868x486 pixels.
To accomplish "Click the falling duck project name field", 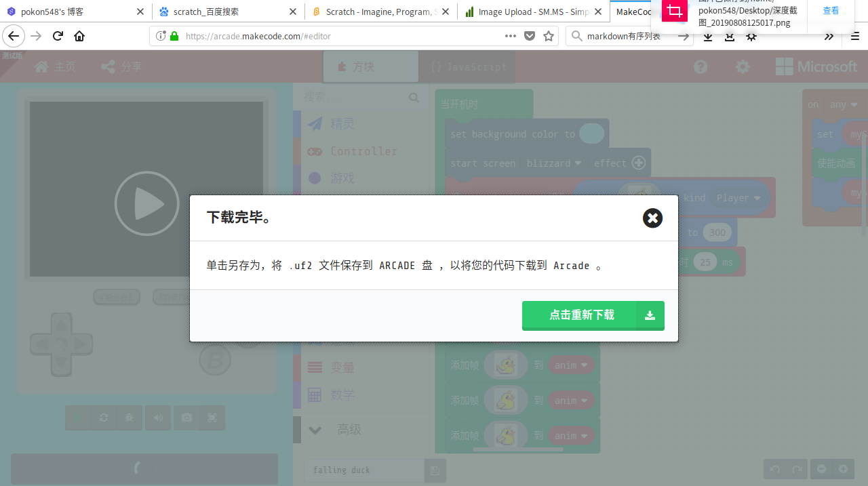I will point(365,470).
